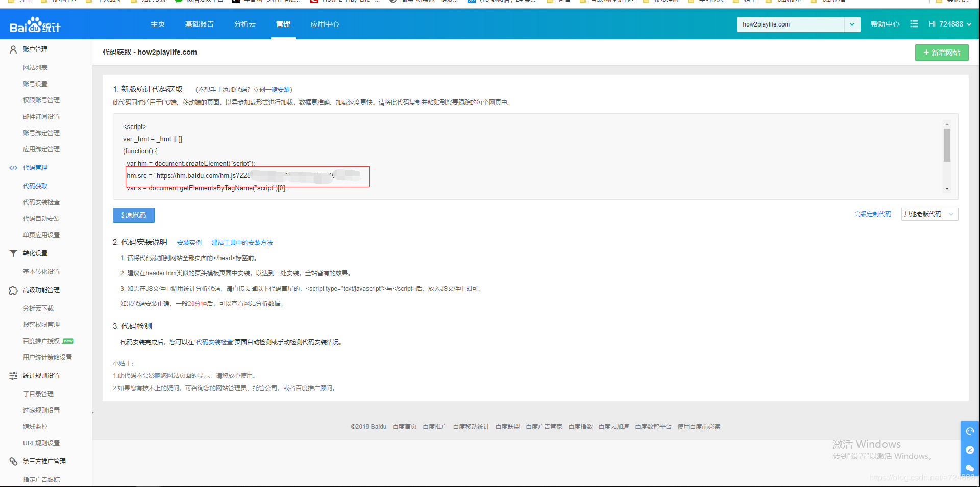Image resolution: width=980 pixels, height=487 pixels.
Task: Open 基本转化设置 in the sidebar
Action: (41, 272)
